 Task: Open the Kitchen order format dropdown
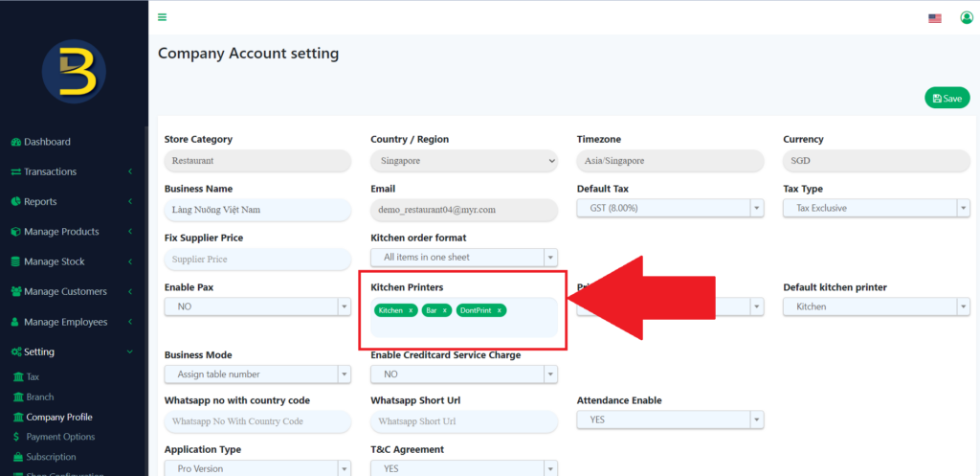[463, 257]
